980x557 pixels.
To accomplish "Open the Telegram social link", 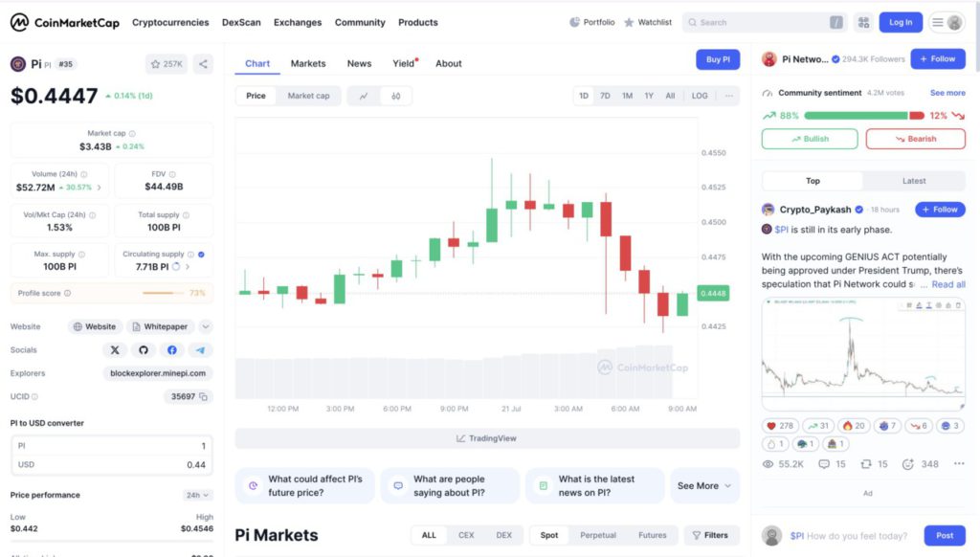I will click(200, 350).
